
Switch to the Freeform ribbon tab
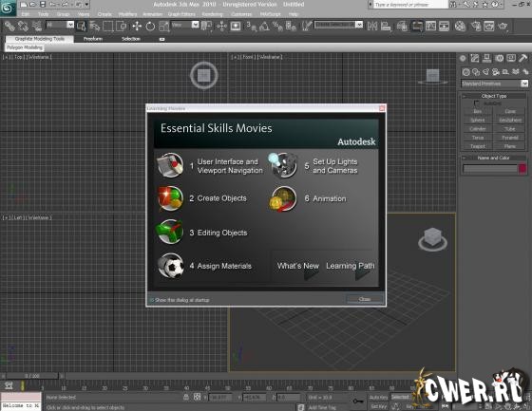coord(93,39)
